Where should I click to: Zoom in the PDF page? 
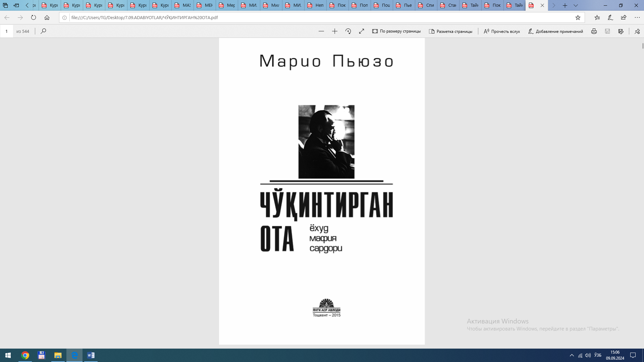click(335, 31)
